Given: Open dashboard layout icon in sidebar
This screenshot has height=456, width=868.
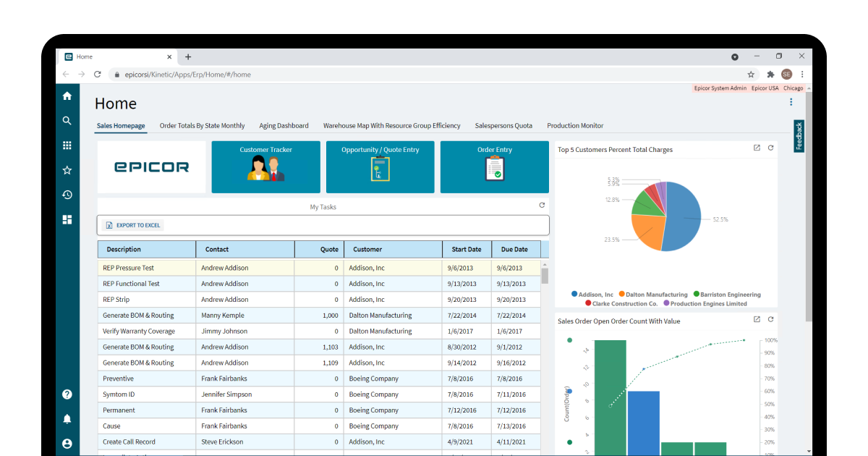Looking at the screenshot, I should tap(67, 219).
